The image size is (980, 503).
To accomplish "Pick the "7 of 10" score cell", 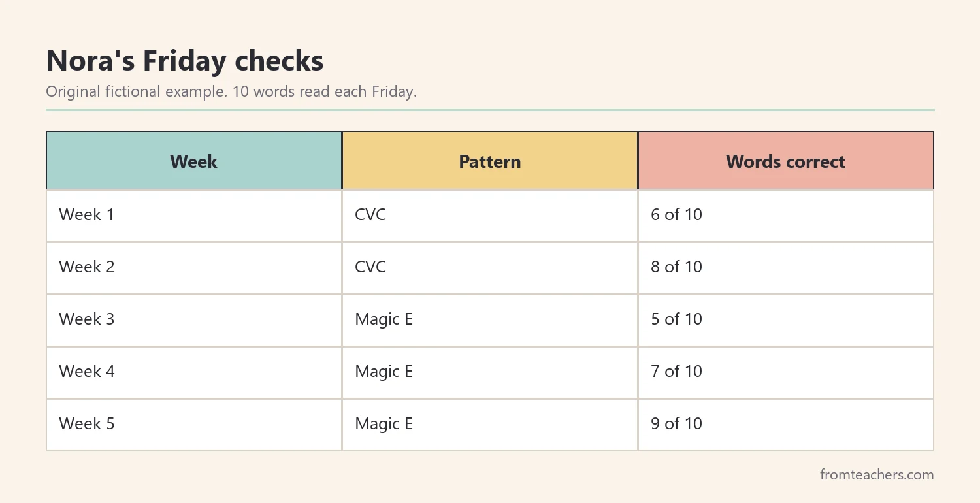I will click(786, 372).
